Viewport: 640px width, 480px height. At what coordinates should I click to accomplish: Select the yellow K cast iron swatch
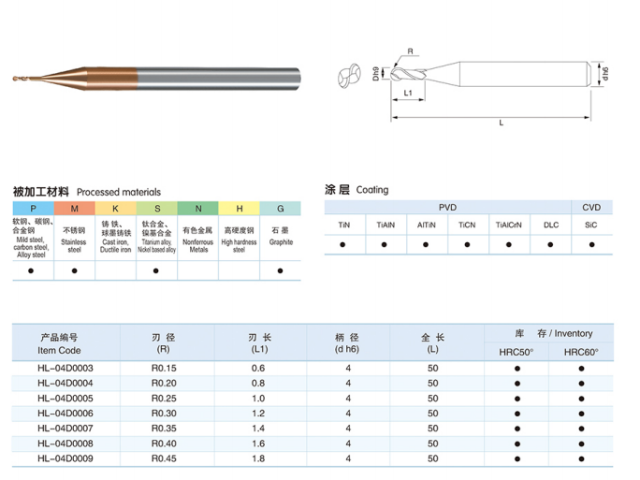pyautogui.click(x=115, y=207)
